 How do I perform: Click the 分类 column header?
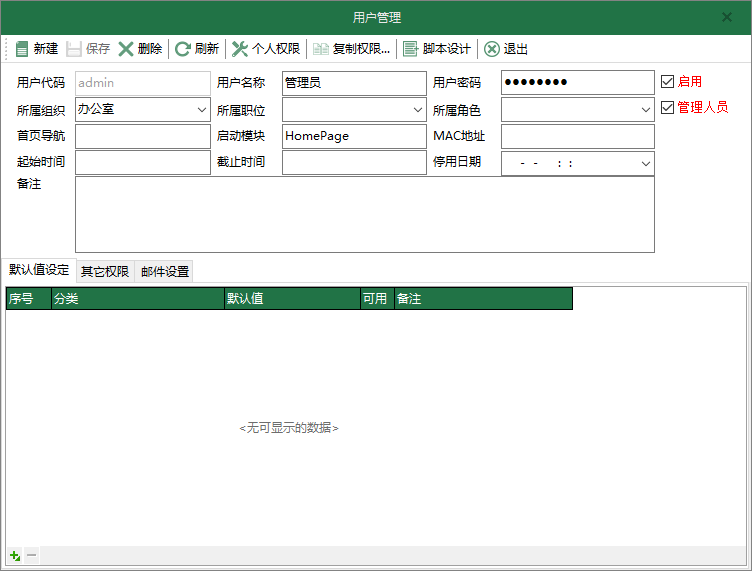pyautogui.click(x=138, y=299)
